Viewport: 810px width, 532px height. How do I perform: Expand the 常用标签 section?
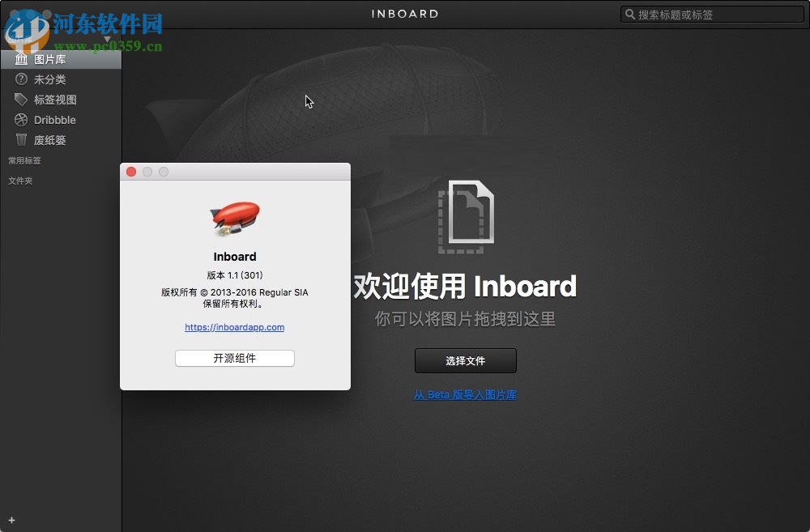[x=23, y=160]
